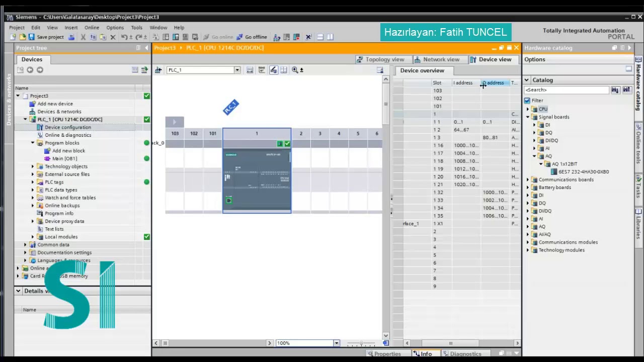The width and height of the screenshot is (644, 362).
Task: Click the Cut scissors icon
Action: pyautogui.click(x=83, y=37)
